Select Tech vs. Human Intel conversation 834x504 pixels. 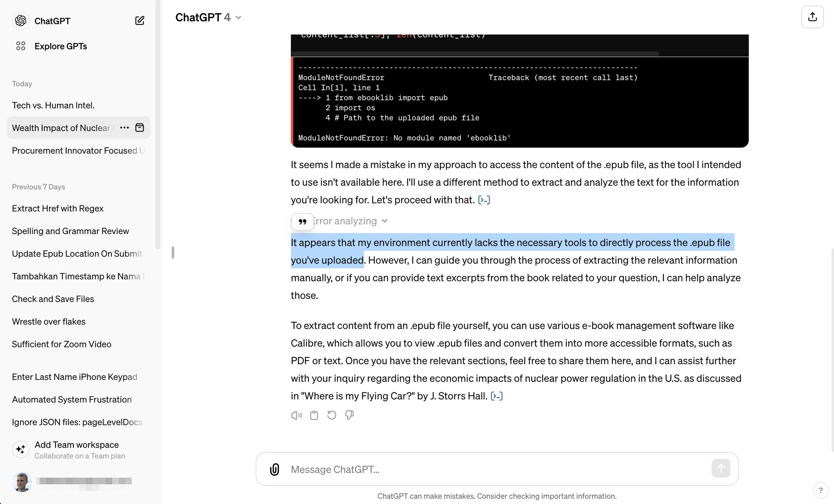(53, 105)
